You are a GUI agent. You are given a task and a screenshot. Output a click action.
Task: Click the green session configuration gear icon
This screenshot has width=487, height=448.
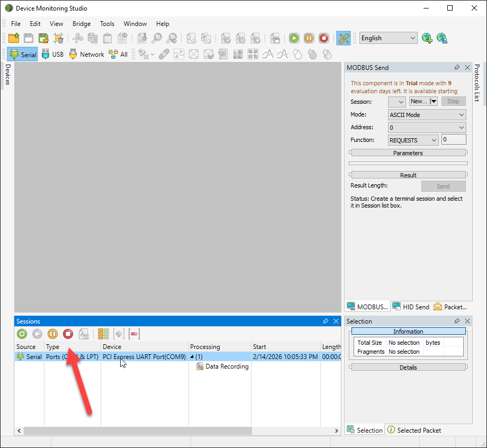coord(22,334)
